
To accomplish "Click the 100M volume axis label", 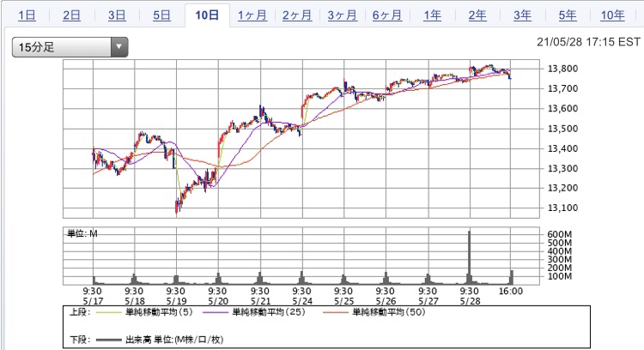I will 559,276.
